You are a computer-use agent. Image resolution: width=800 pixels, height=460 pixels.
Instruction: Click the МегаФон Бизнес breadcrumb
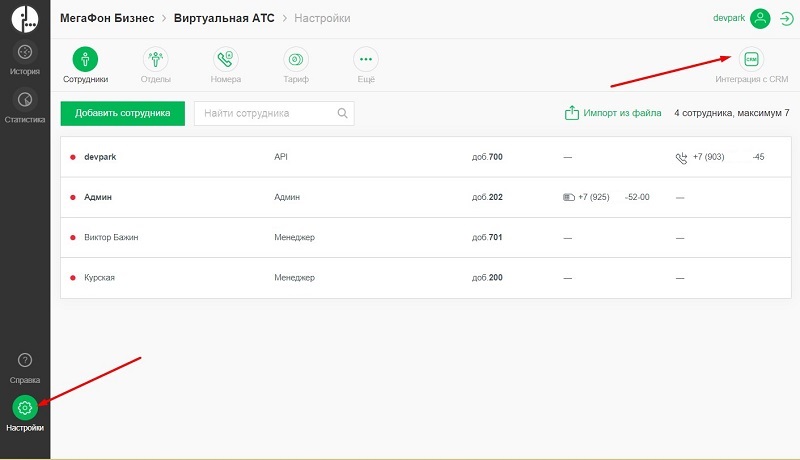coord(107,18)
